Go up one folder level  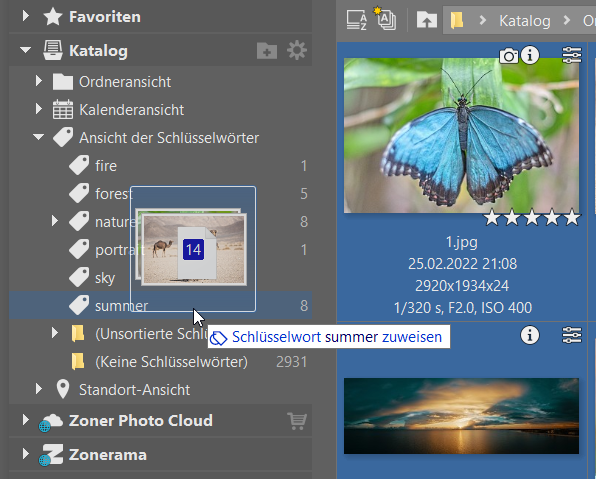tap(427, 20)
